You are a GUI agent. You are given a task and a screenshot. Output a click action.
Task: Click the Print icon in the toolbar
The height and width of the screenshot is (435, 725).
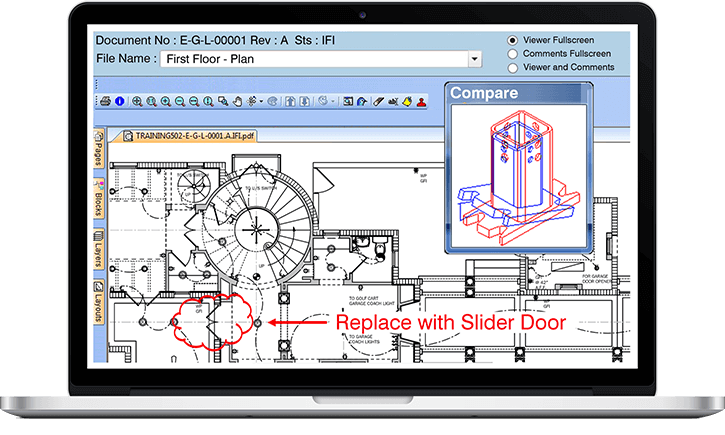(104, 101)
